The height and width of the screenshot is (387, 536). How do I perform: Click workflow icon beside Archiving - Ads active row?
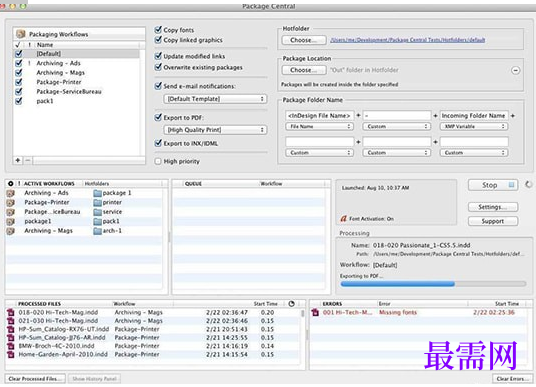tap(11, 193)
